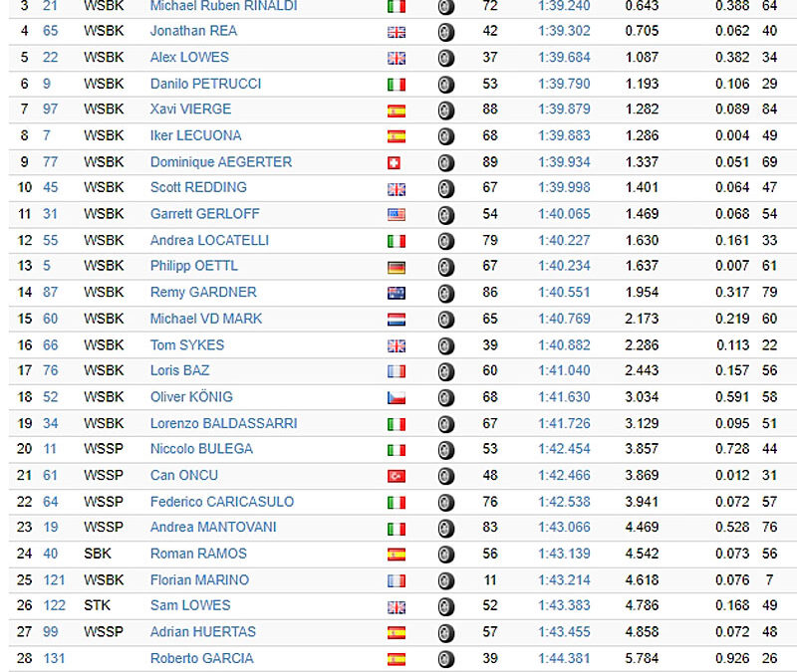Open rider link Andrea LOCATELLI
This screenshot has width=797, height=672.
coord(209,240)
